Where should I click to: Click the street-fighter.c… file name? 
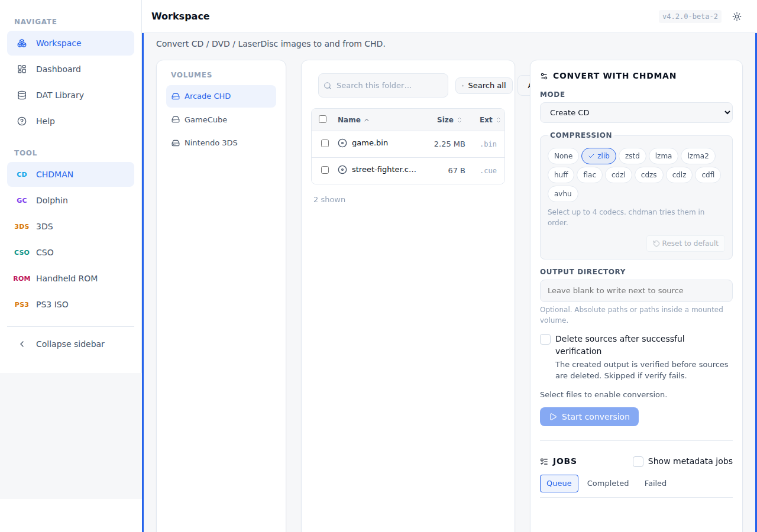pos(384,169)
